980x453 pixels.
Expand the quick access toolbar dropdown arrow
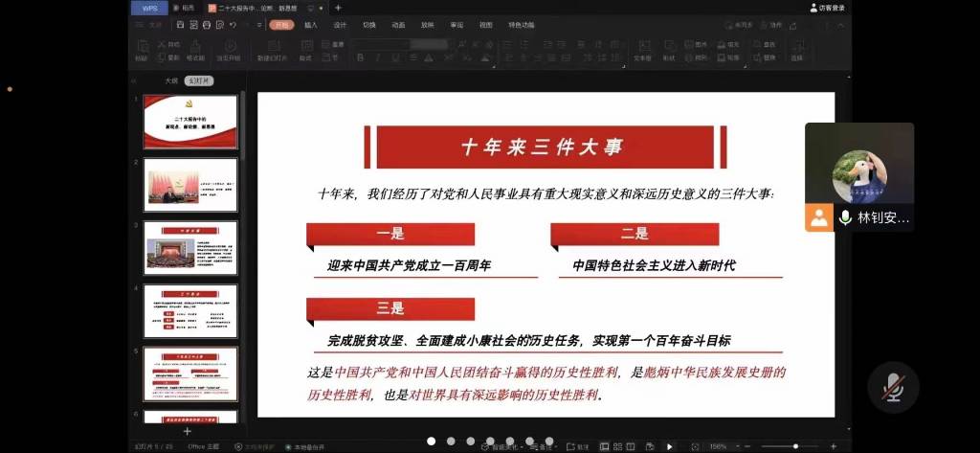pyautogui.click(x=259, y=25)
